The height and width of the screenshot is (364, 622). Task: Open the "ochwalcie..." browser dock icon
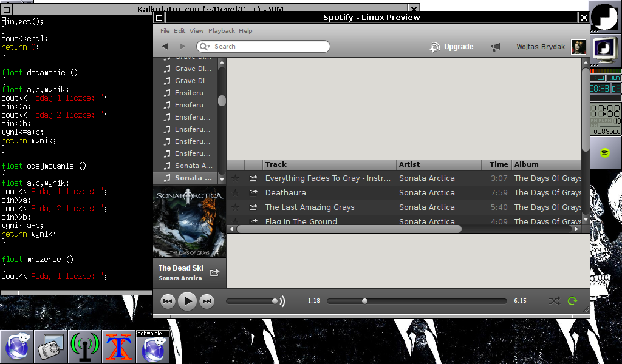153,347
